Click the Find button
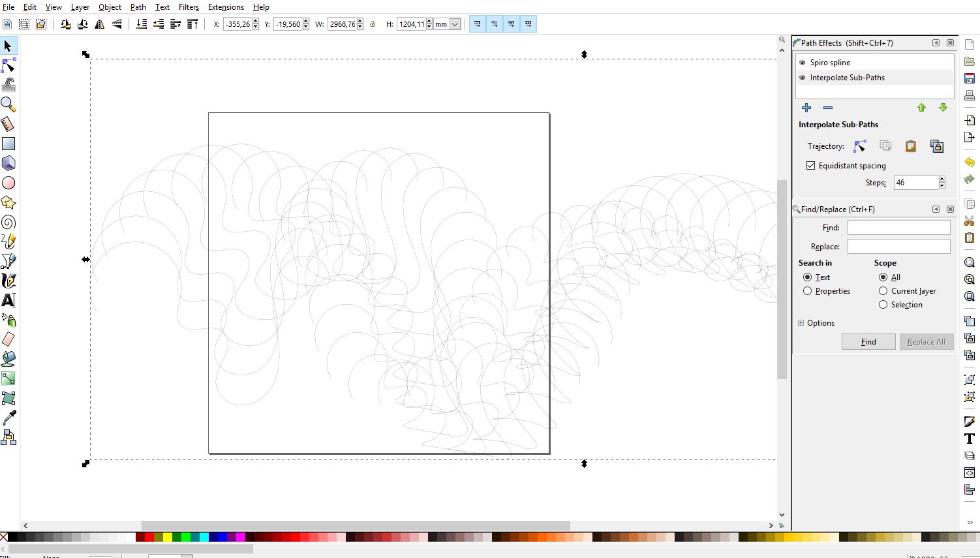The width and height of the screenshot is (980, 558). coord(868,342)
